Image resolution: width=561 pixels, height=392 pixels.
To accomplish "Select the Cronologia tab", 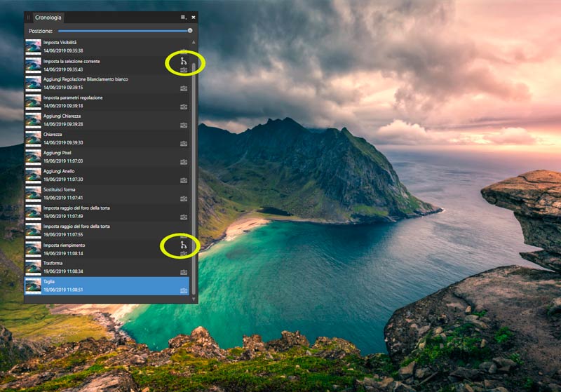I will click(48, 17).
